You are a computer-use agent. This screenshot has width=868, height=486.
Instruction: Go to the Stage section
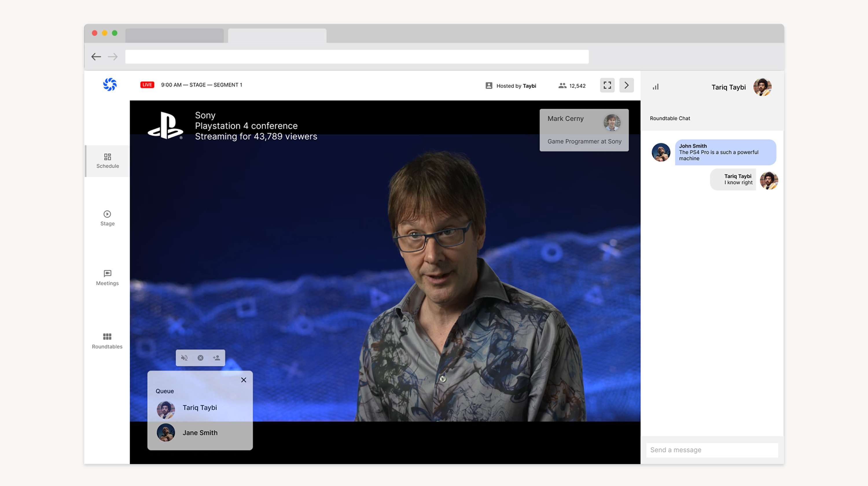pos(108,218)
